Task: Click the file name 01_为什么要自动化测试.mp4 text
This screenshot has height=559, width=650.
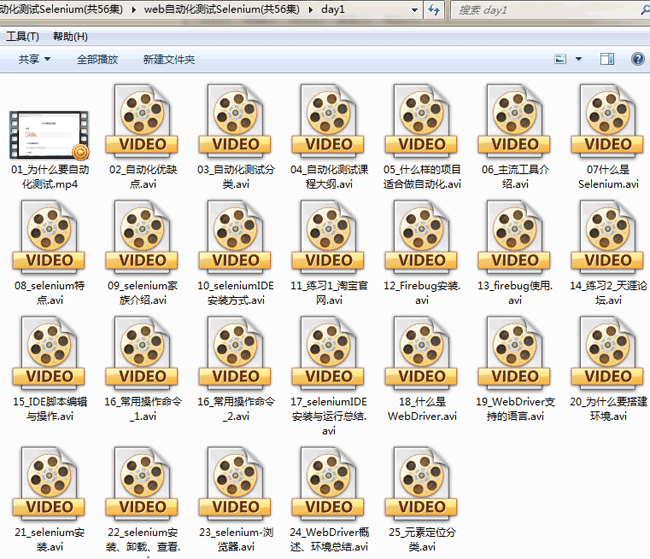Action: [x=50, y=177]
